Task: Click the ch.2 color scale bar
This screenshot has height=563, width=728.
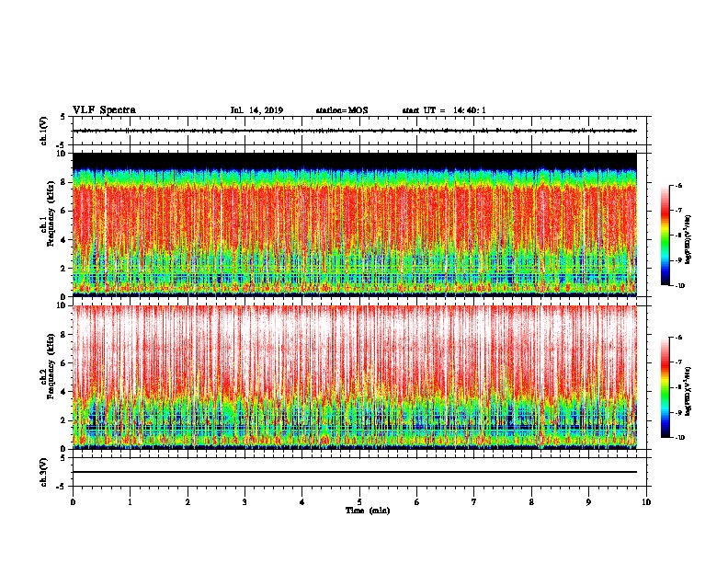Action: (x=665, y=387)
